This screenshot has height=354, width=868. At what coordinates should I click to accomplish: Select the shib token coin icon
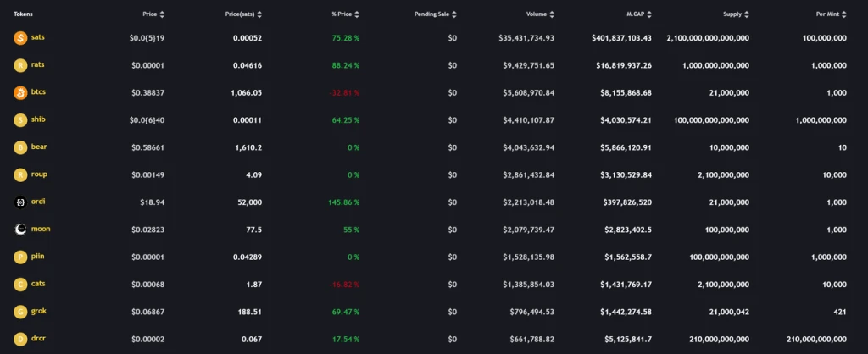coord(20,120)
